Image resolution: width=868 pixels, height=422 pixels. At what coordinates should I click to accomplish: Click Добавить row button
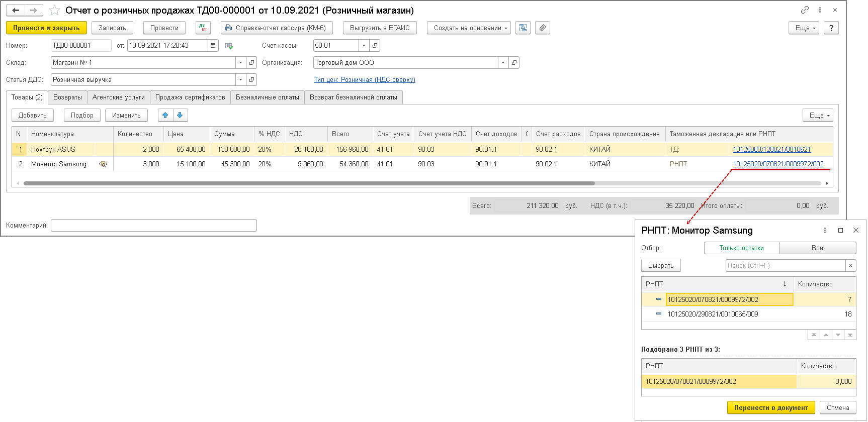33,116
